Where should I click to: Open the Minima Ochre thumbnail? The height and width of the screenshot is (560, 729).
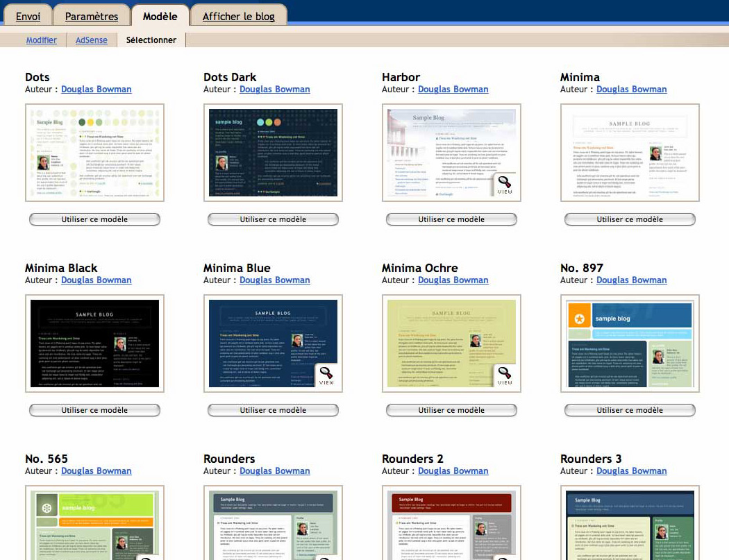(x=451, y=343)
